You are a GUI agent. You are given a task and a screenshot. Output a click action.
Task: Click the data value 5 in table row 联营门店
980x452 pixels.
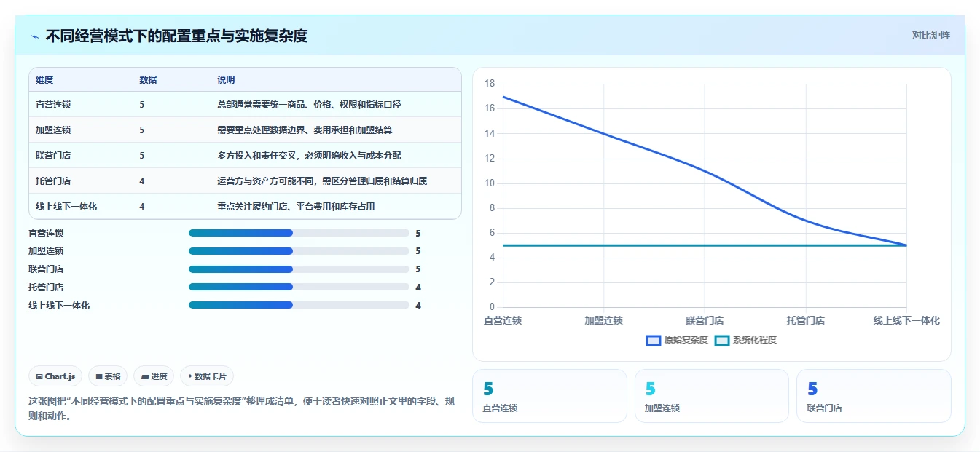point(142,156)
